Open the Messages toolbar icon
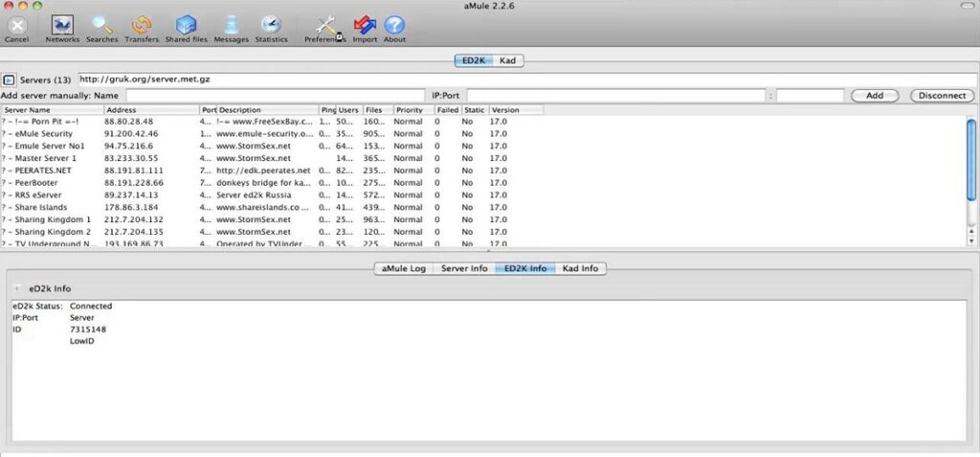980x457 pixels. [x=231, y=25]
